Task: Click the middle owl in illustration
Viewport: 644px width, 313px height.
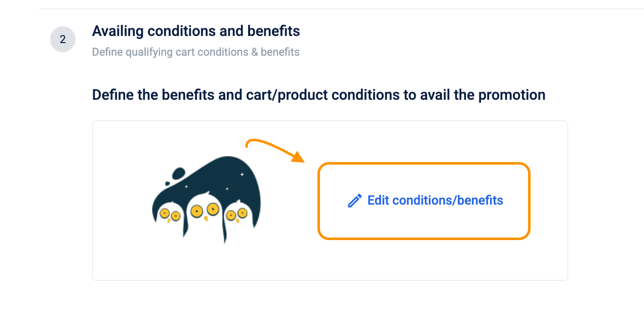Action: click(x=205, y=209)
